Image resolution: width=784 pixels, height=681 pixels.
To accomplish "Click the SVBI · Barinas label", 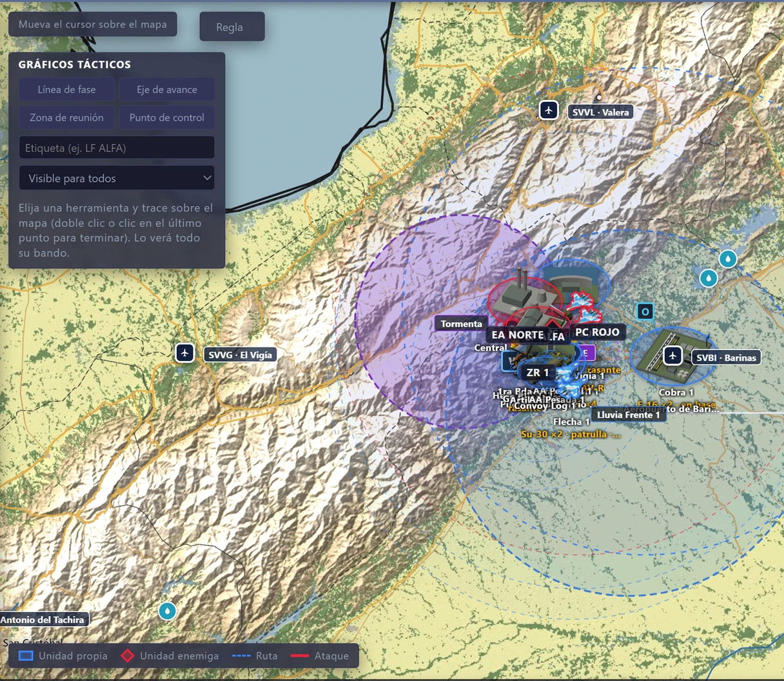I will [x=726, y=357].
